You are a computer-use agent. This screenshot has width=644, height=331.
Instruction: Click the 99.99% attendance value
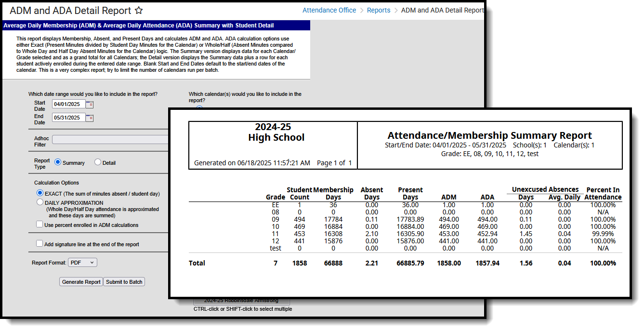click(603, 234)
